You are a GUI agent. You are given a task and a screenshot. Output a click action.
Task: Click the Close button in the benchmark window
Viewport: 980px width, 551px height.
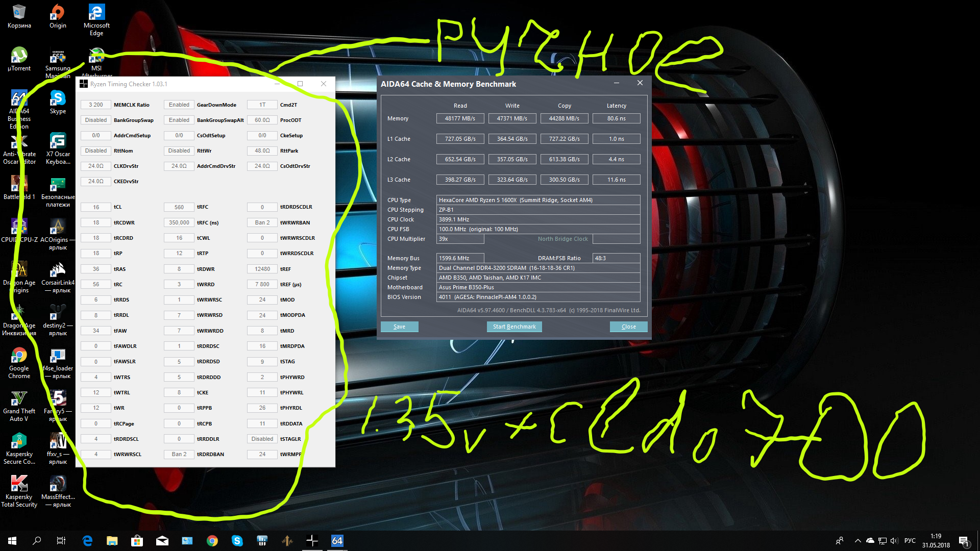[628, 327]
